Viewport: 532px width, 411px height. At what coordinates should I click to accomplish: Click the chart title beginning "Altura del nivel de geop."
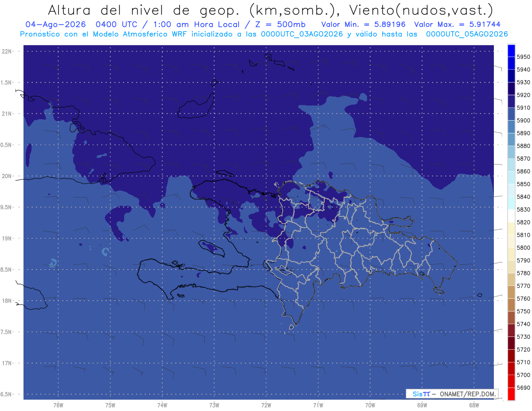point(270,10)
